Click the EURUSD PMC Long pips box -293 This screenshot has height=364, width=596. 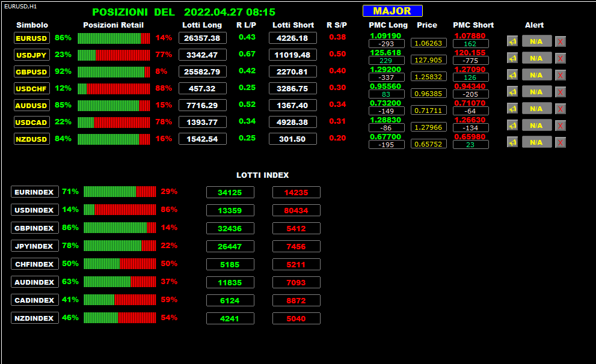tap(387, 44)
